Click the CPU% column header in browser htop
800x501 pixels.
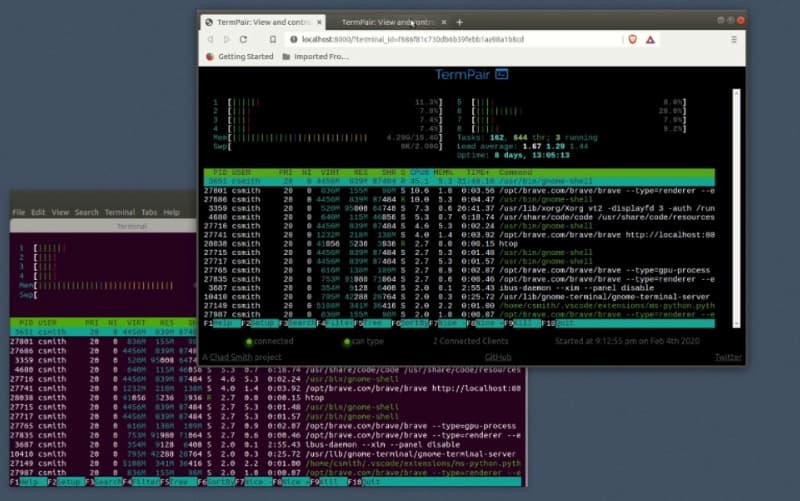click(x=419, y=172)
